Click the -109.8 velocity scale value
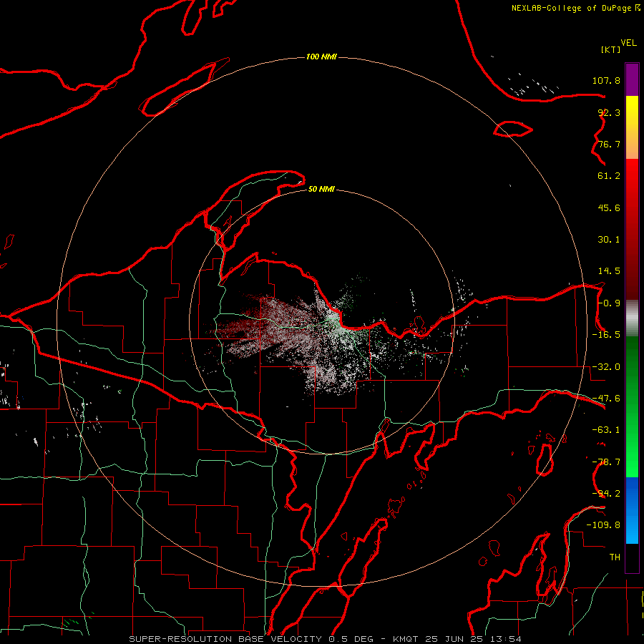Screen dimensions: 644x644 point(603,525)
